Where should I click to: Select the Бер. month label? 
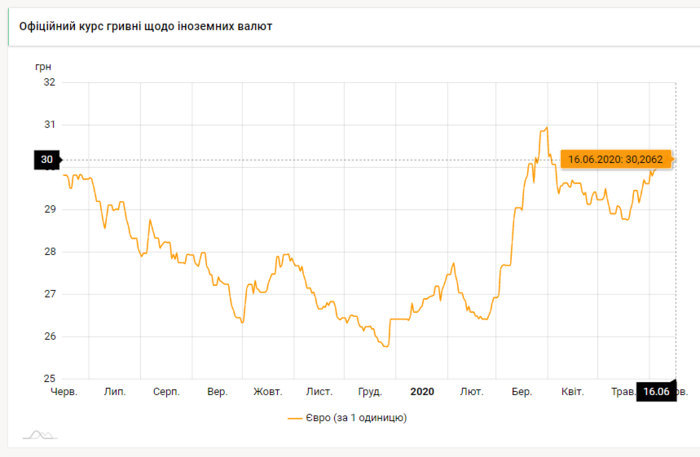(522, 392)
